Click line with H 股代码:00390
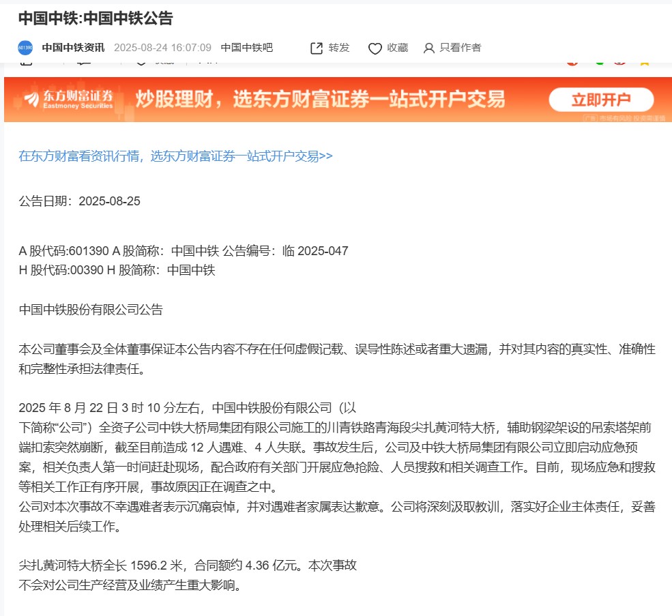The width and height of the screenshot is (672, 616). click(117, 270)
